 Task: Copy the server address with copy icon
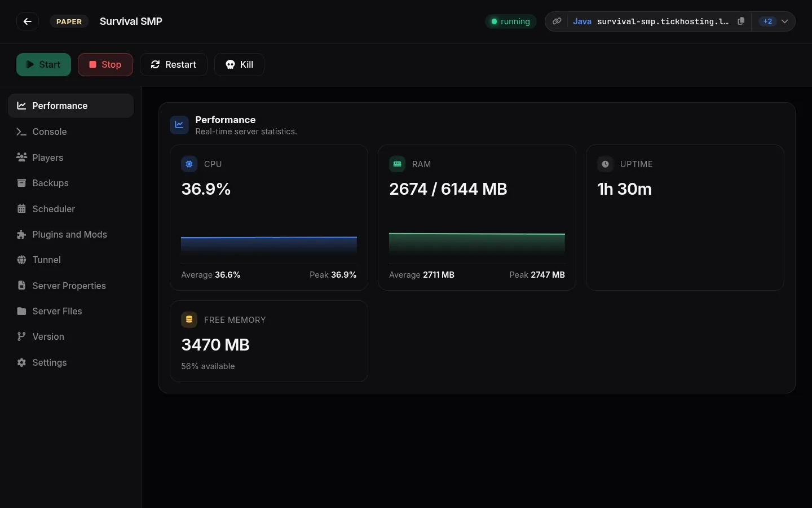click(x=741, y=21)
